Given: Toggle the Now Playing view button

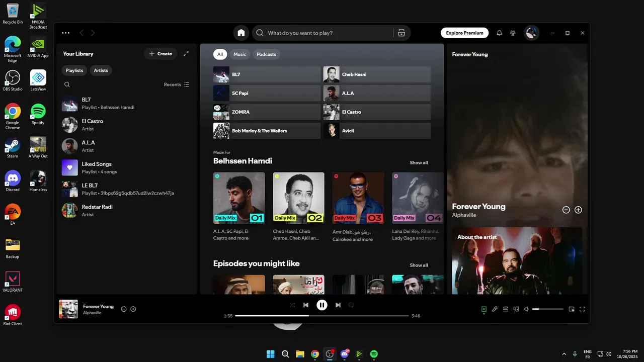Looking at the screenshot, I should pos(484,309).
